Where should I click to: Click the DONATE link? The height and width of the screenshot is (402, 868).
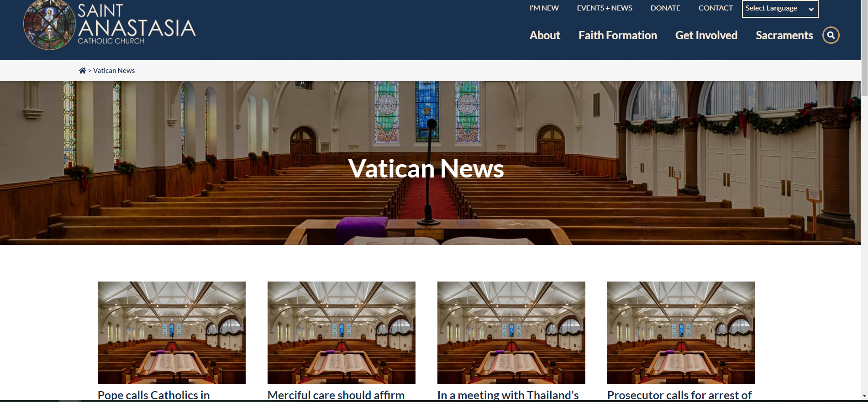(665, 8)
